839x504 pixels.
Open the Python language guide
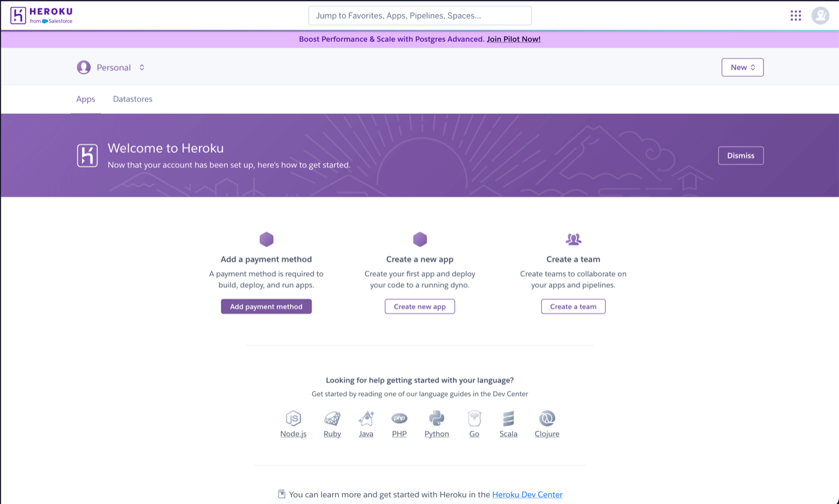tap(436, 424)
